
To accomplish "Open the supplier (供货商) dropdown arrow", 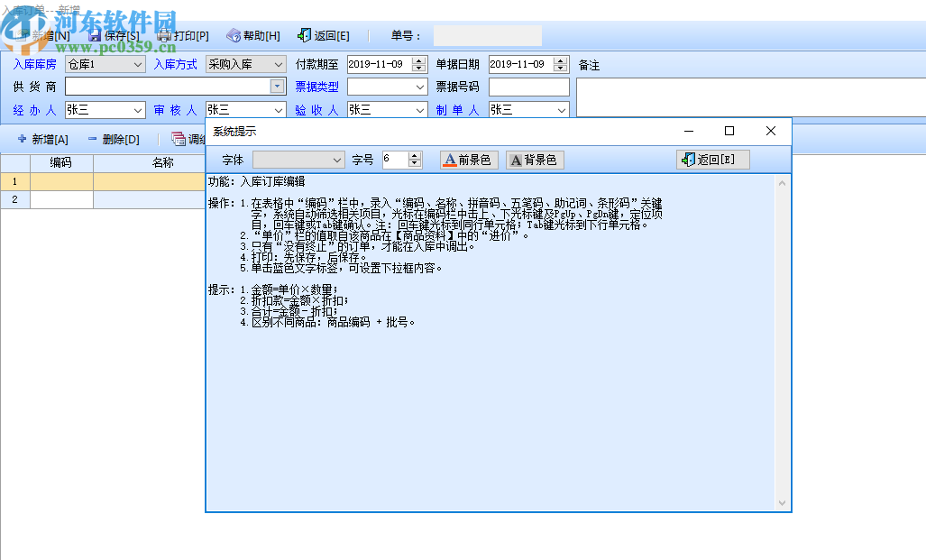I will pyautogui.click(x=277, y=87).
